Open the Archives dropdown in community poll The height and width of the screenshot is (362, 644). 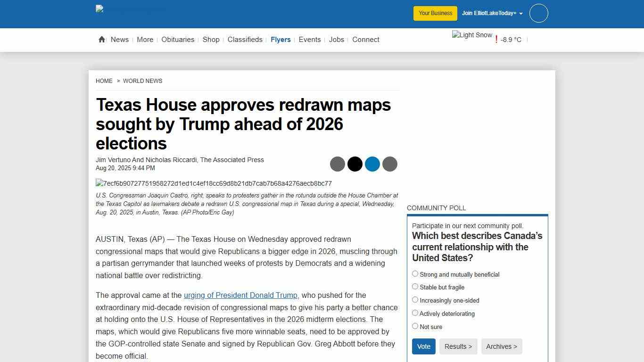coord(502,346)
